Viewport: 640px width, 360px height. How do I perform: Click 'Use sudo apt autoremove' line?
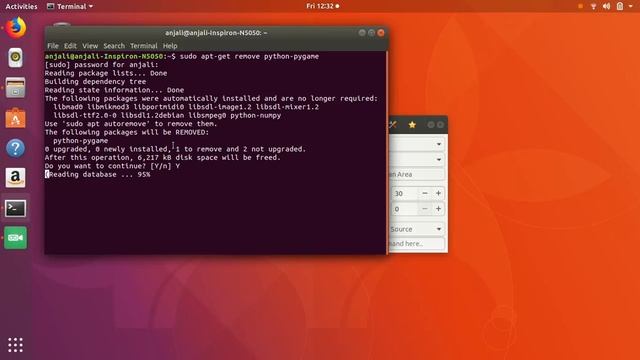[131, 124]
